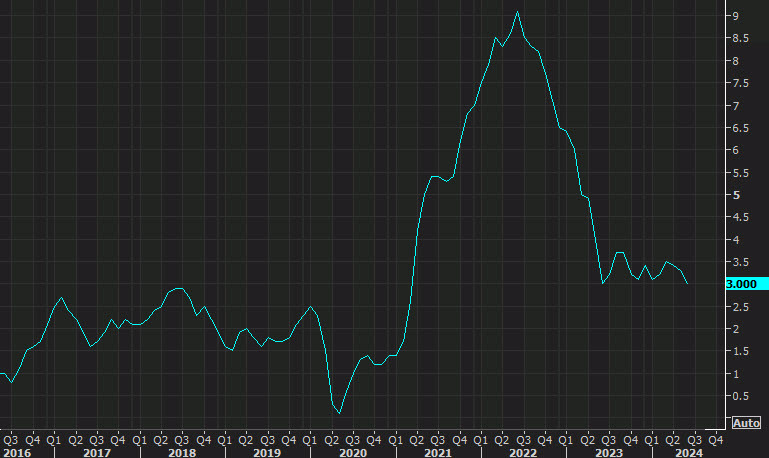
Task: Click the last data point of the line
Action: pos(687,284)
